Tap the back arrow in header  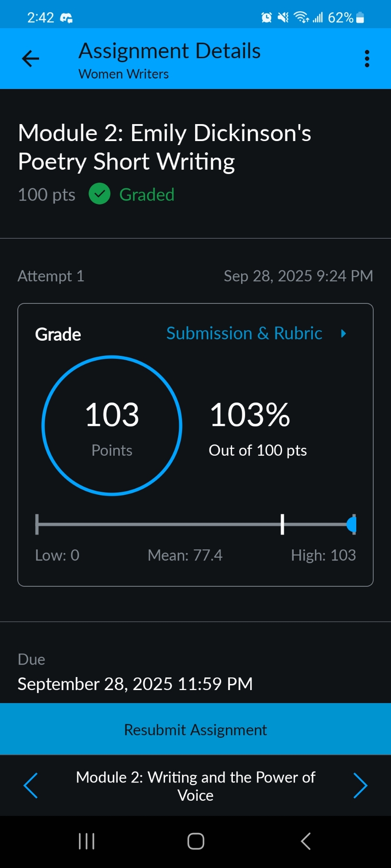pyautogui.click(x=30, y=59)
